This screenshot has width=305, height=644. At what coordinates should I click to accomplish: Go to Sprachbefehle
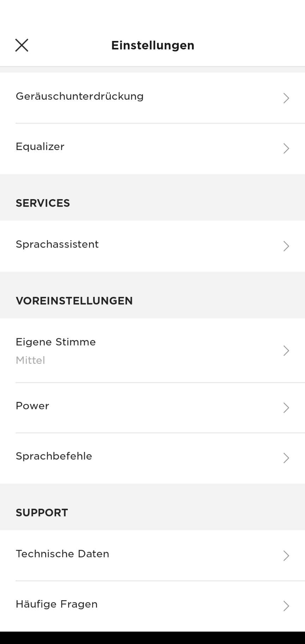pyautogui.click(x=54, y=456)
